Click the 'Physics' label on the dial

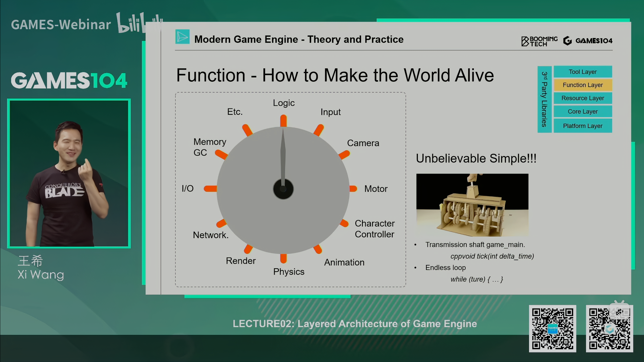click(x=289, y=272)
